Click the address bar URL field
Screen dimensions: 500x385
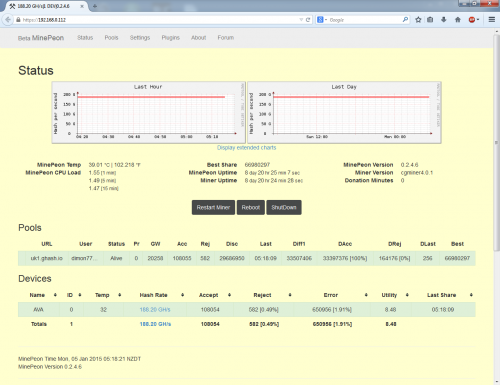160,20
